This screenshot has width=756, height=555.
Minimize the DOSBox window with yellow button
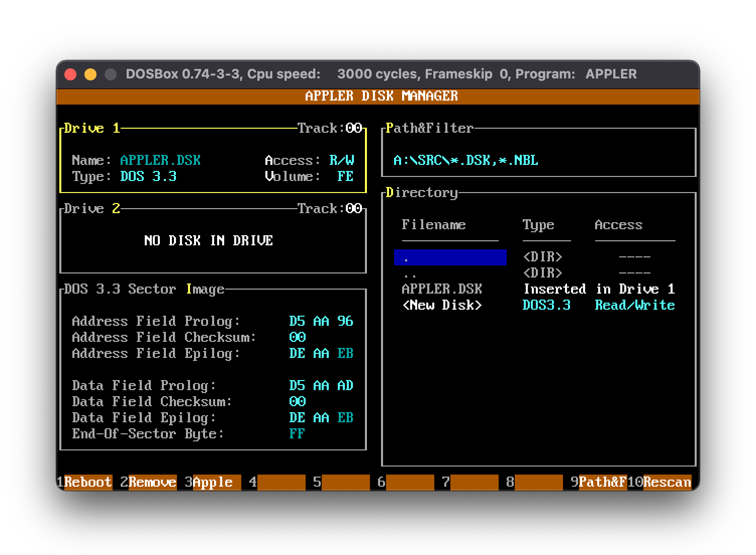point(90,74)
